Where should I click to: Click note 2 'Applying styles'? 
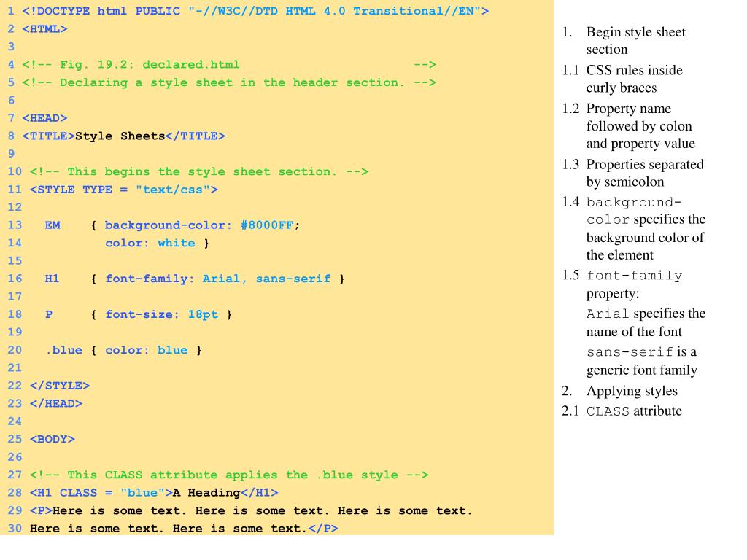[x=632, y=391]
